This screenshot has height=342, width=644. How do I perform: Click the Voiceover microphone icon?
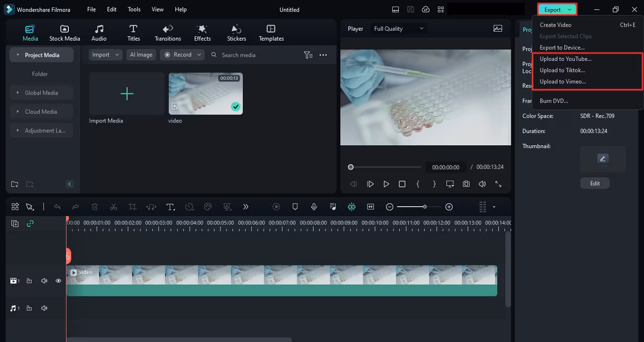[x=314, y=207]
